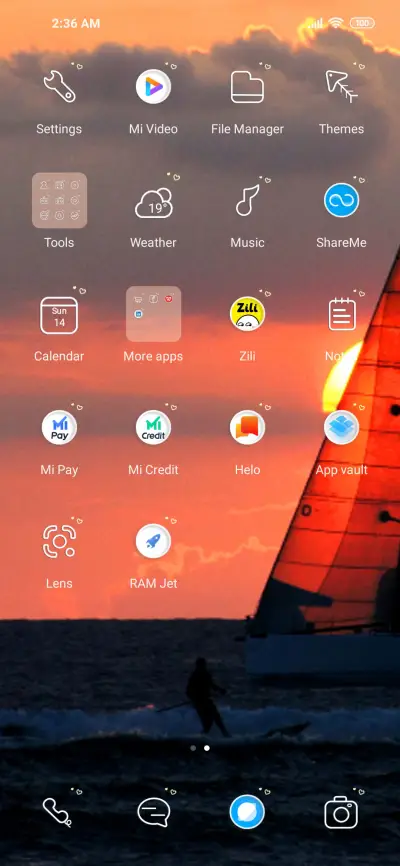Tap the 2:36 AM clock
Viewport: 400px width, 866px height.
click(x=76, y=23)
